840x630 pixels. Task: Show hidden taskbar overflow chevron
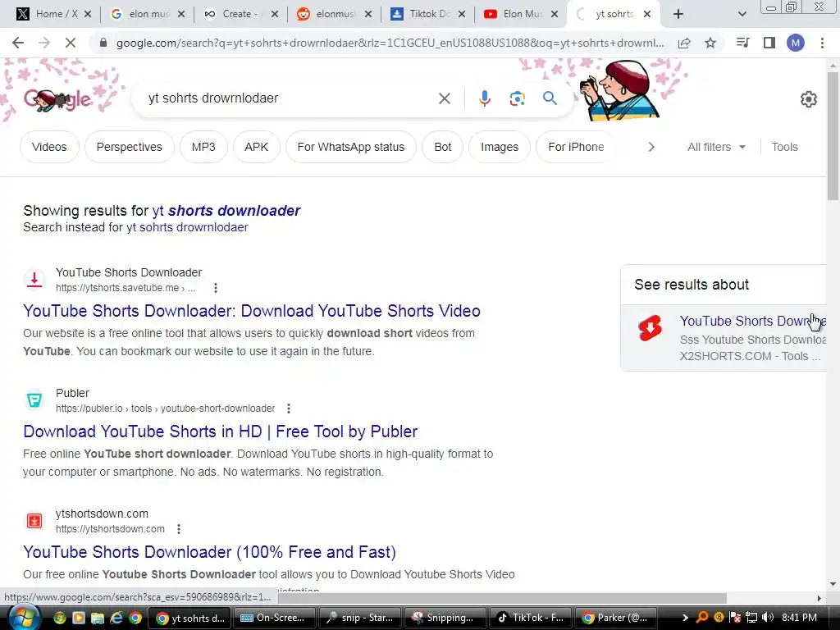[x=685, y=618]
